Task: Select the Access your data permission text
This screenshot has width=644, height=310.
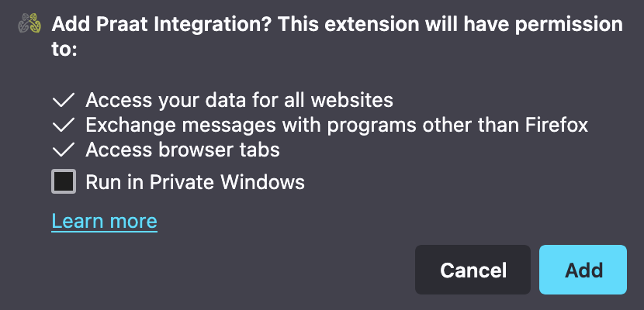Action: click(240, 100)
